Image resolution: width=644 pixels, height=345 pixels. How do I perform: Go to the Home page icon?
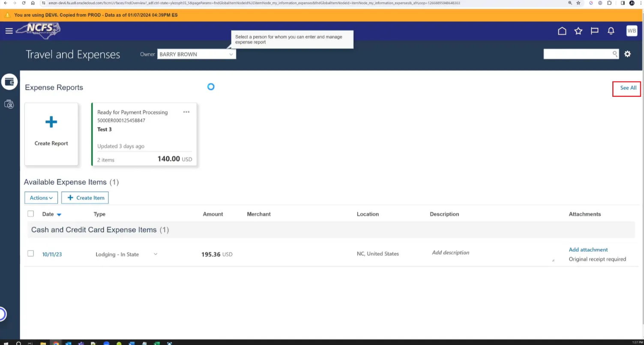562,31
